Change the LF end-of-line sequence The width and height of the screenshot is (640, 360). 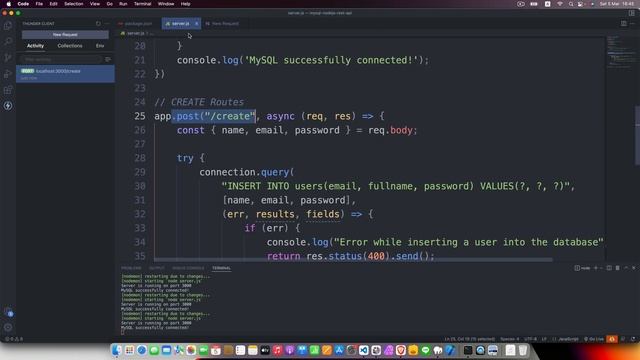[544, 339]
